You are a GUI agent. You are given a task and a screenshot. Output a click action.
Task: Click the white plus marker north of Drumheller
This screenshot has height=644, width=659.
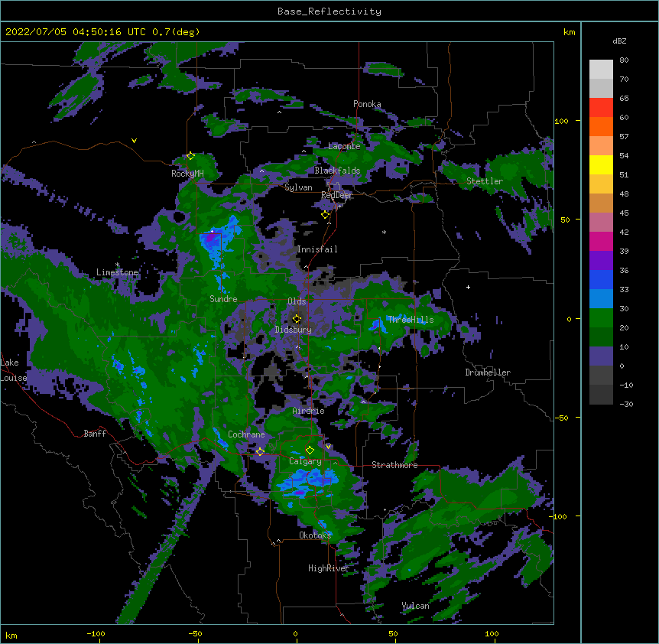point(468,287)
